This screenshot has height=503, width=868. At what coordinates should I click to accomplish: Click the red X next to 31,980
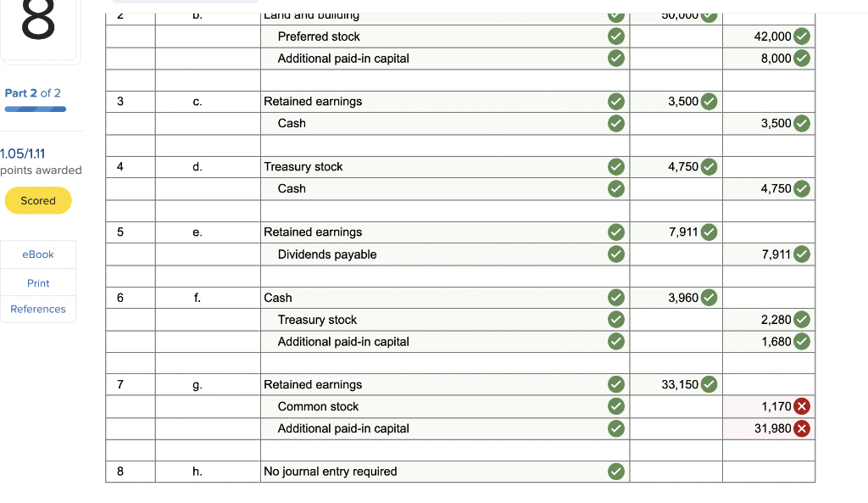[x=802, y=428]
